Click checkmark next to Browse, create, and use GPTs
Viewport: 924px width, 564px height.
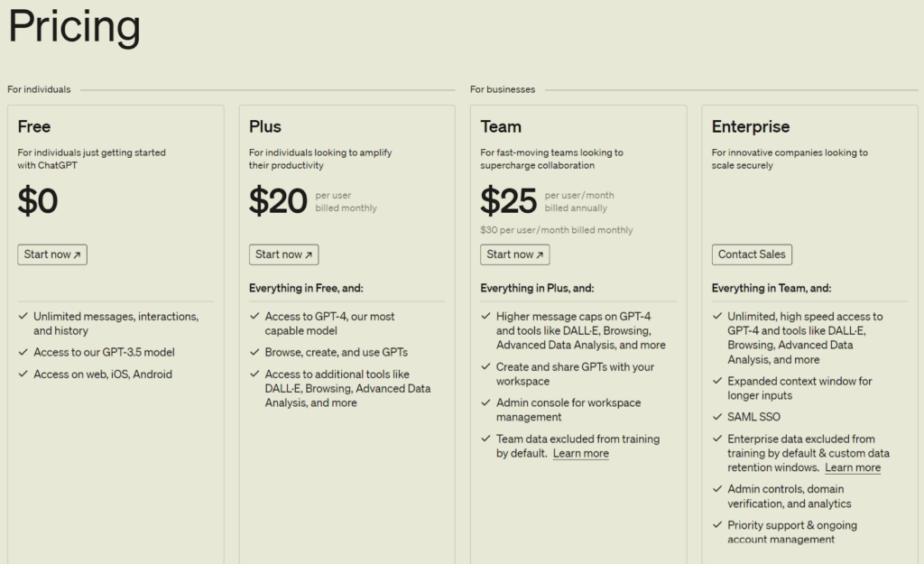click(x=254, y=353)
